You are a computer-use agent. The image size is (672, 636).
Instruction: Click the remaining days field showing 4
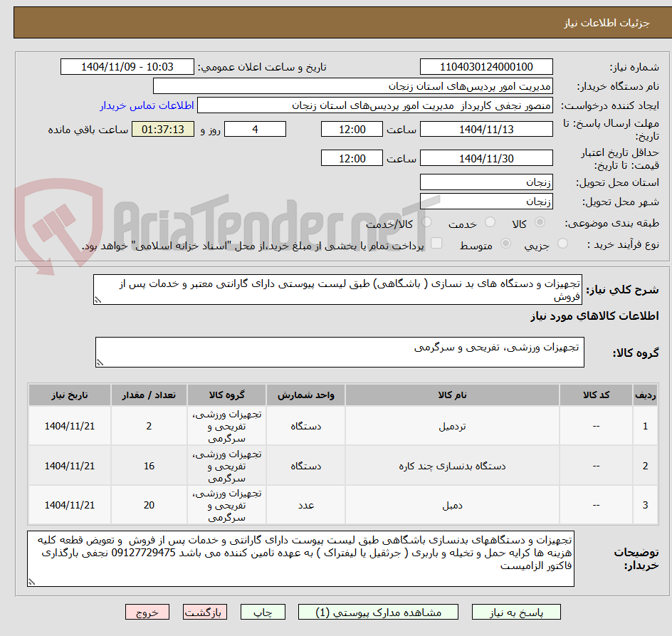tap(255, 129)
